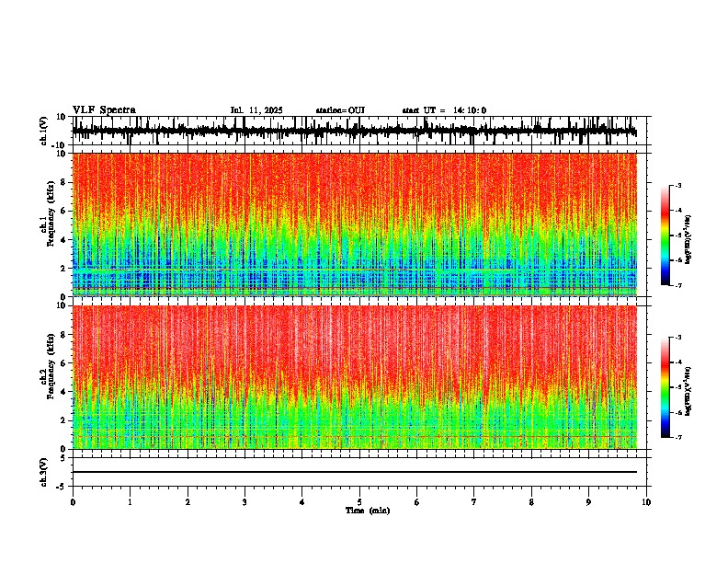Click time axis tick label "9"

click(x=588, y=502)
